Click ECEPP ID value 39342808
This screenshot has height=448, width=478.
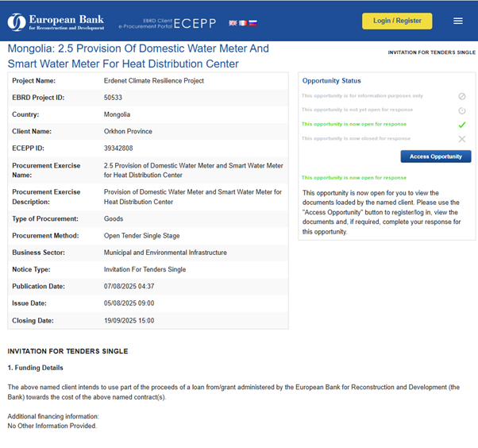pyautogui.click(x=118, y=149)
